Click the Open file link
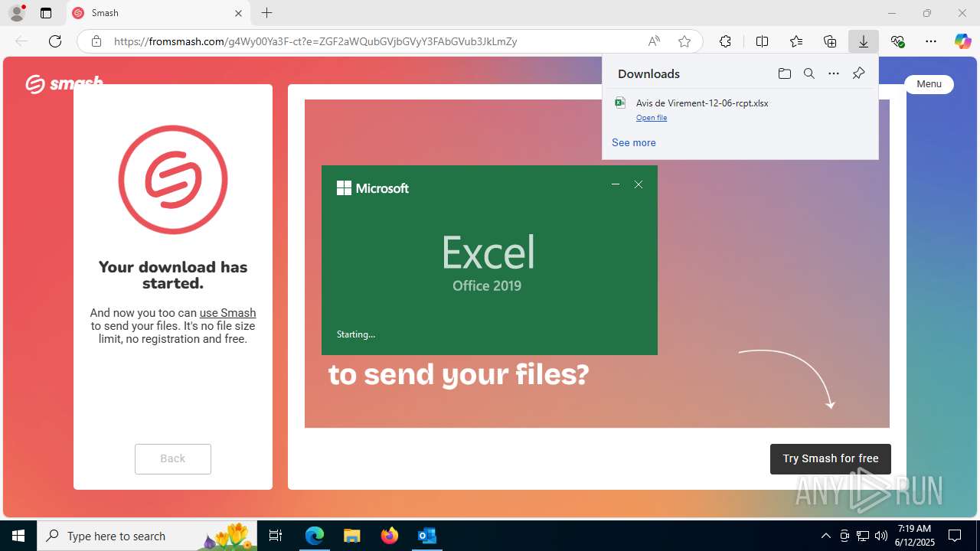The width and height of the screenshot is (980, 551). (x=652, y=118)
